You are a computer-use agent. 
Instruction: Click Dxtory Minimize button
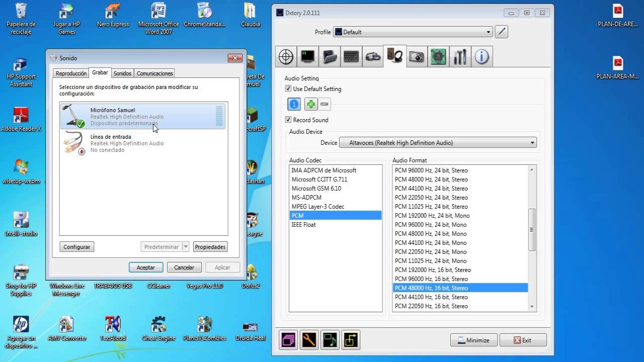[474, 340]
